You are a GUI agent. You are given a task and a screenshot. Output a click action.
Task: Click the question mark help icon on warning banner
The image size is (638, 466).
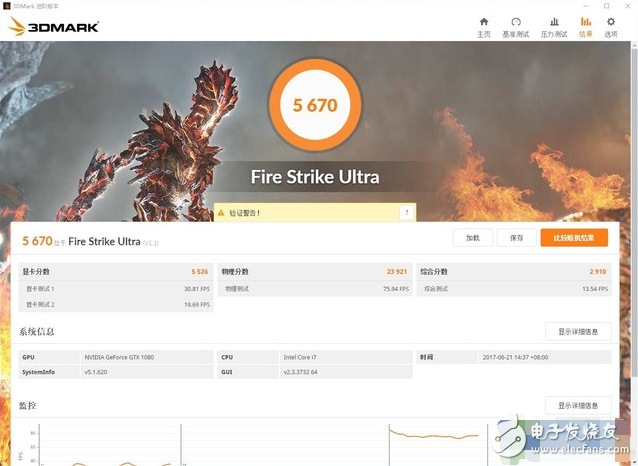406,212
